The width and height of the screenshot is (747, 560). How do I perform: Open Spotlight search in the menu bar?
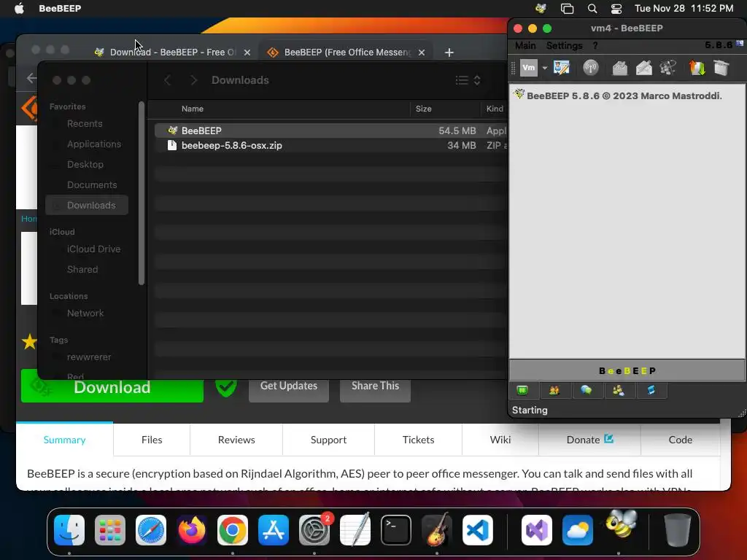[x=592, y=9]
